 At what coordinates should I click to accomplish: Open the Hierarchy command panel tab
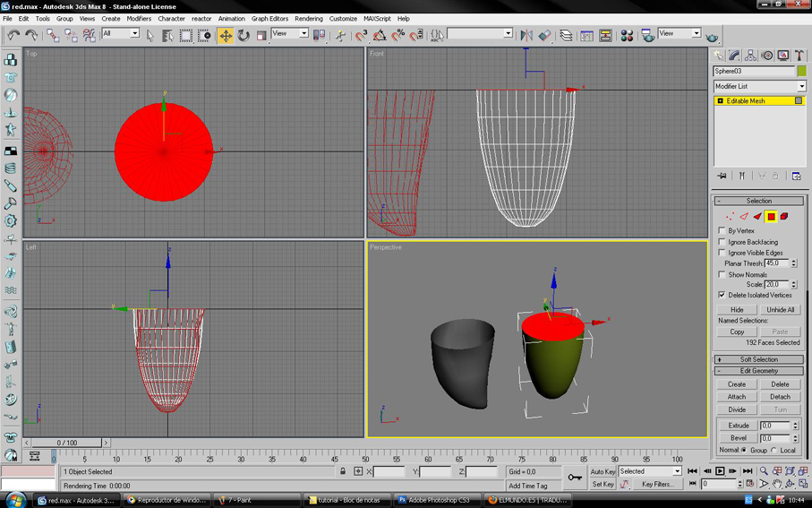point(750,56)
